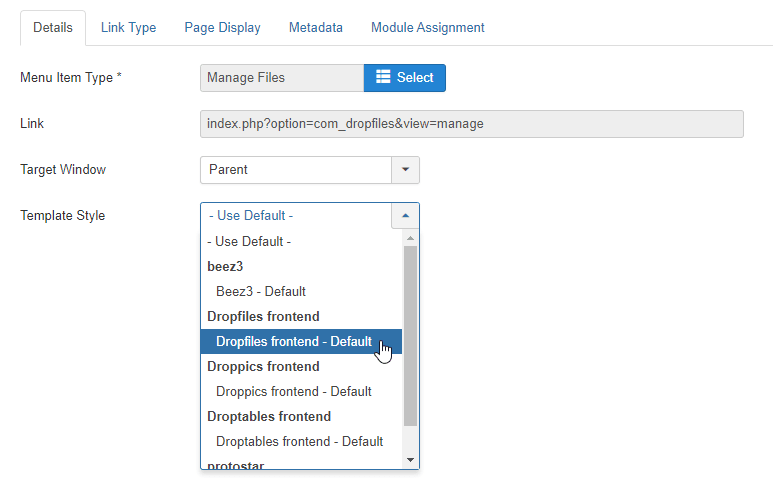Collapse the Template Style dropdown arrow
The width and height of the screenshot is (773, 487).
tap(405, 216)
